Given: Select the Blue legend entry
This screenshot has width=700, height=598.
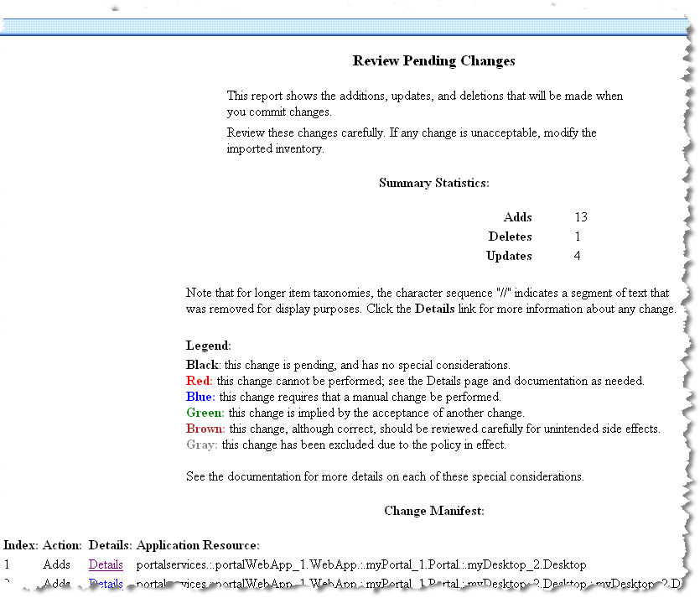Looking at the screenshot, I should tap(344, 397).
